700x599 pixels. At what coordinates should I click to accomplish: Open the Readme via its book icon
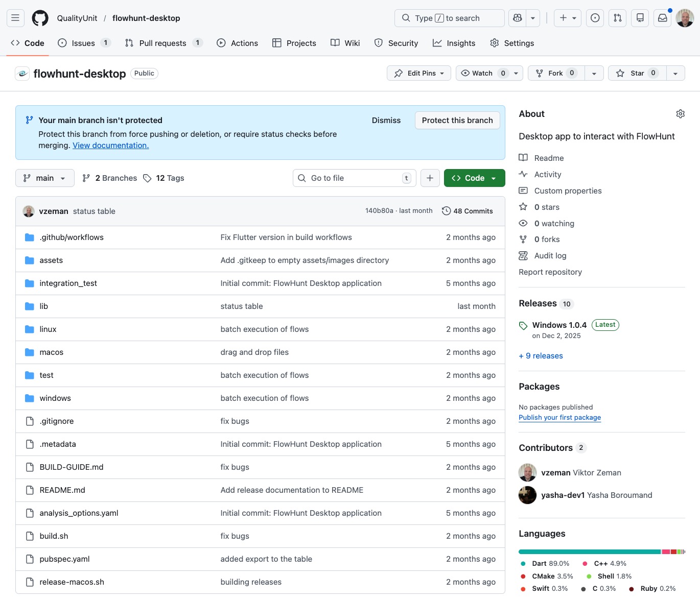pos(523,158)
